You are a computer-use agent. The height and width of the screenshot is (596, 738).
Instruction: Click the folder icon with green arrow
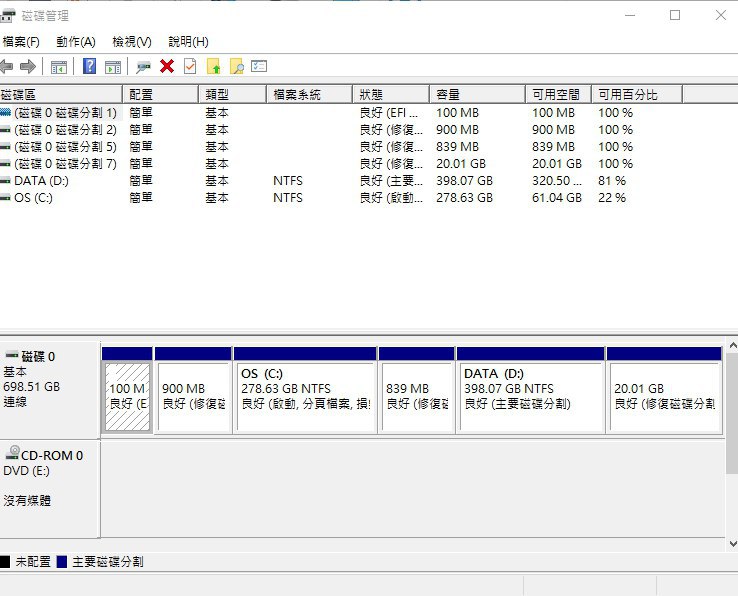pyautogui.click(x=213, y=66)
